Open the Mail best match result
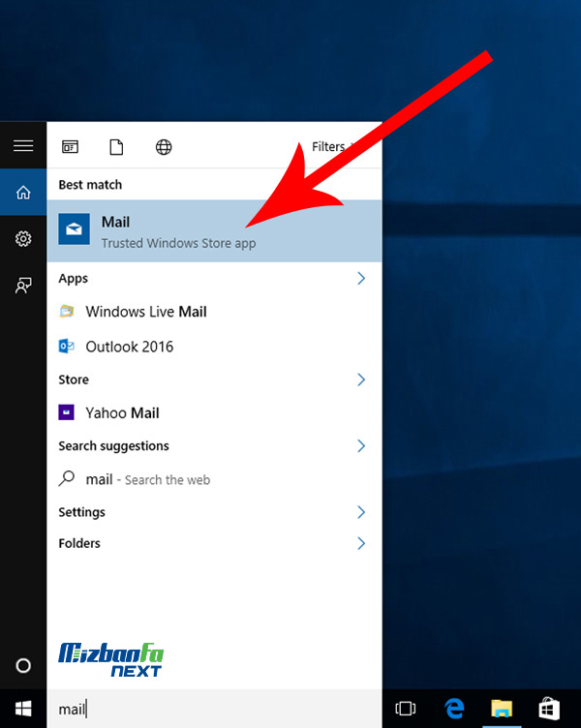This screenshot has width=581, height=728. pos(214,231)
